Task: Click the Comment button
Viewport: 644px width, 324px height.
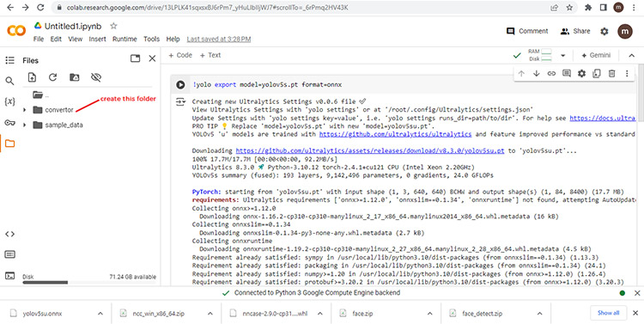Action: coord(527,31)
